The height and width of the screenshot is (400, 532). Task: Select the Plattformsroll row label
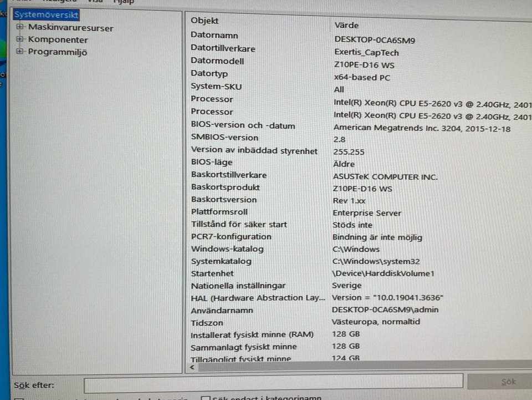[x=219, y=211]
